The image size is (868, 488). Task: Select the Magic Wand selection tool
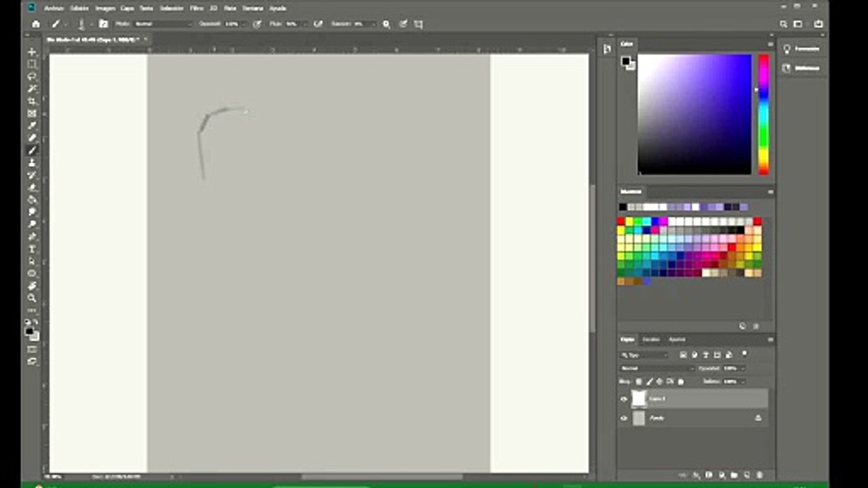pos(32,89)
